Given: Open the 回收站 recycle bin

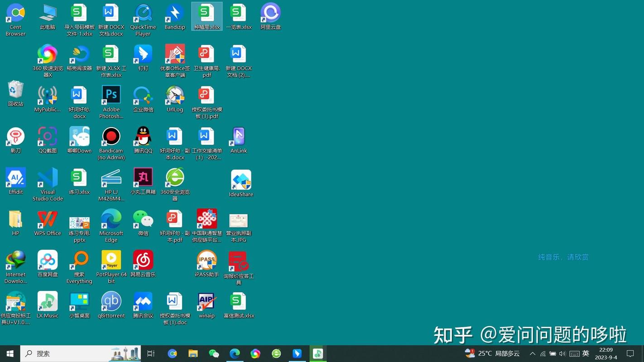Looking at the screenshot, I should pos(15,90).
